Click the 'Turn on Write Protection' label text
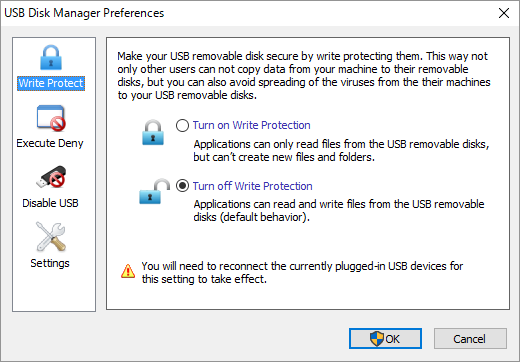 coord(252,125)
